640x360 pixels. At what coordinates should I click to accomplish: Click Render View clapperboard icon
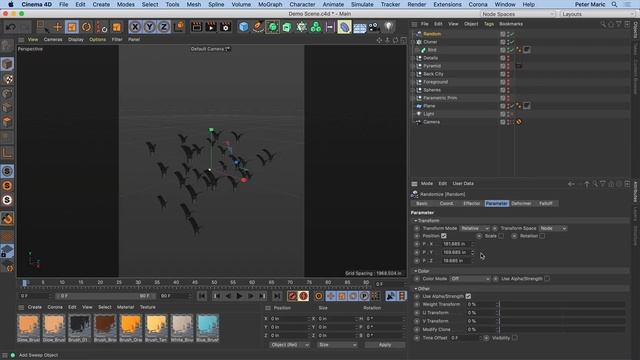tap(196, 27)
